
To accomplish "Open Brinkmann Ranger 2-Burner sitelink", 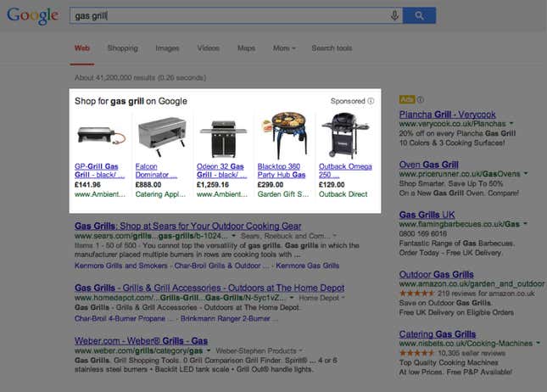I will [x=229, y=318].
